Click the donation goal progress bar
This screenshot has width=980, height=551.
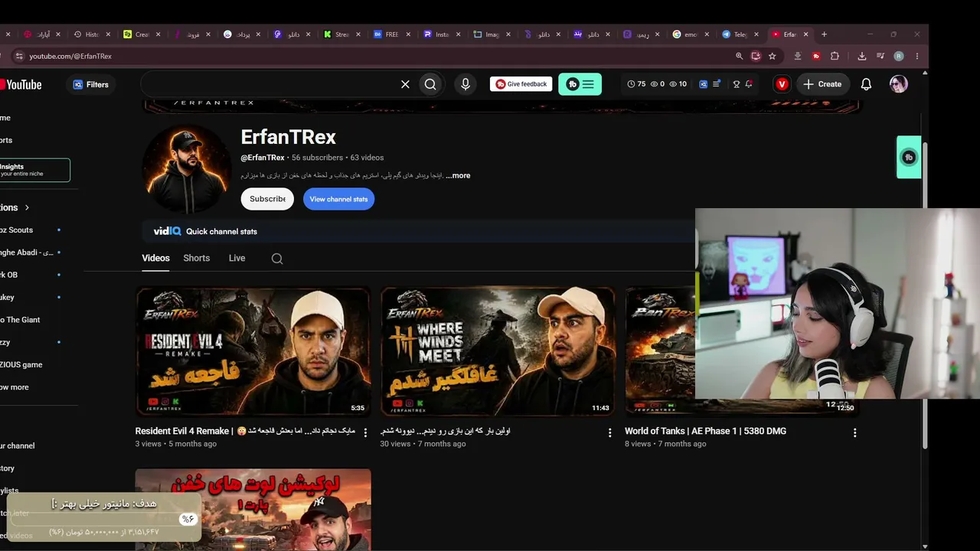coord(103,519)
